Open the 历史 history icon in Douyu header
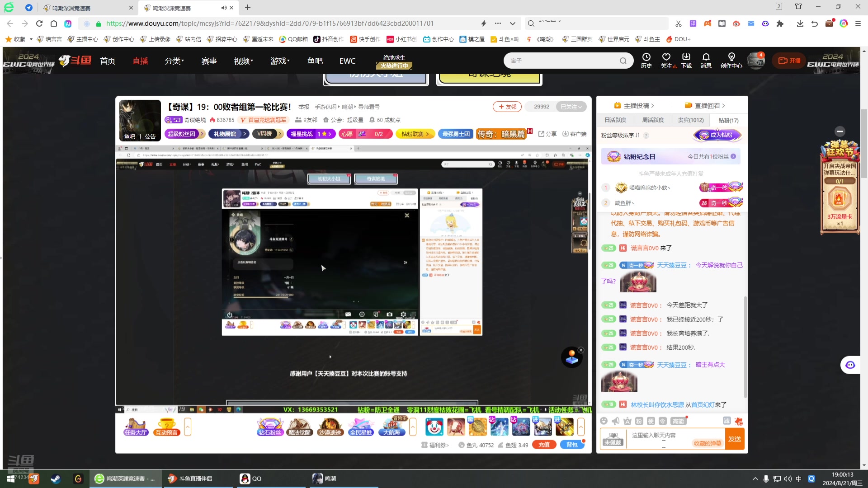Image resolution: width=868 pixels, height=488 pixels. tap(646, 61)
